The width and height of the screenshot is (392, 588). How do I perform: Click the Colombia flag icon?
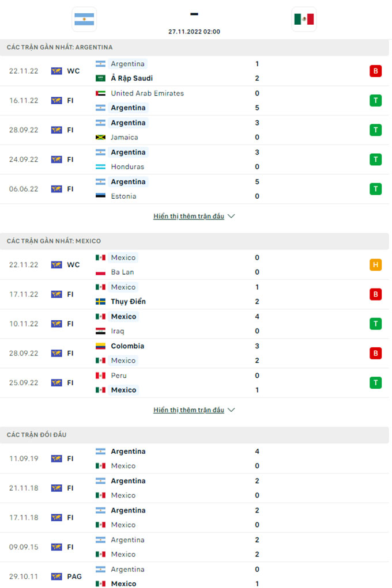(x=100, y=346)
